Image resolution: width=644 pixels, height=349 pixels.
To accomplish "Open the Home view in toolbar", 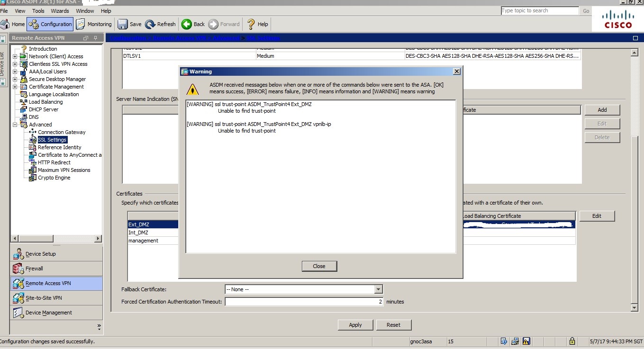I will [13, 24].
